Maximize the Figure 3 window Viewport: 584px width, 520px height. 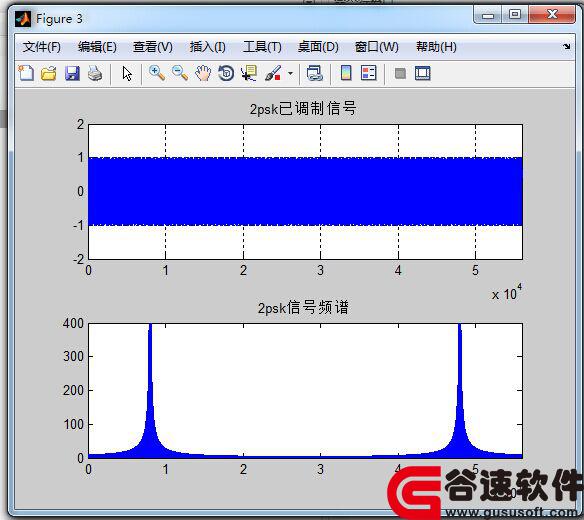(515, 15)
